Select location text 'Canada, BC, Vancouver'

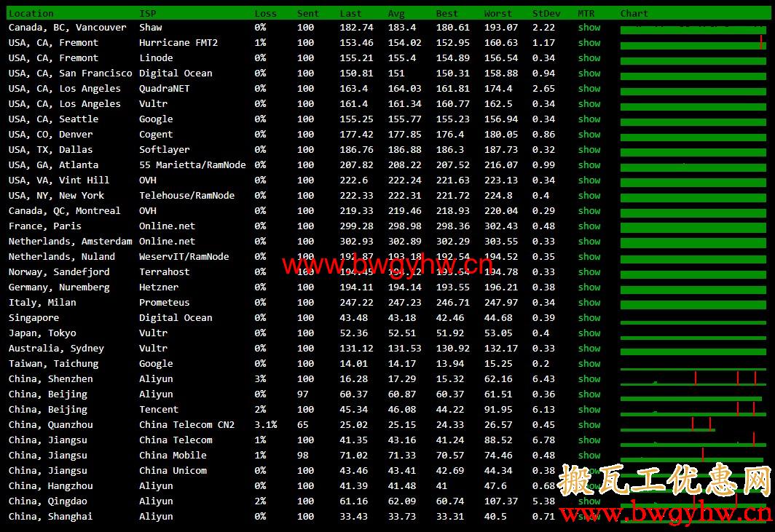[68, 28]
